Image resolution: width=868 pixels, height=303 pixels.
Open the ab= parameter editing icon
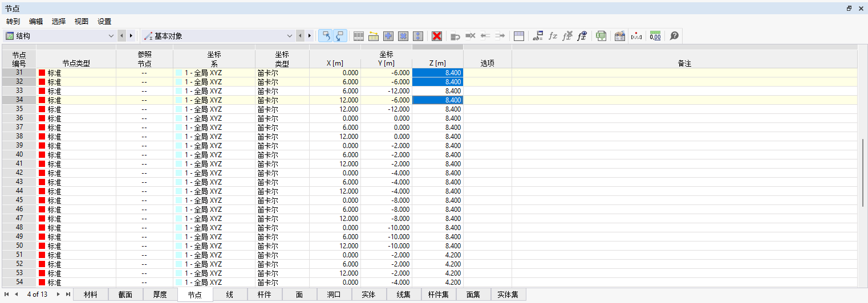pyautogui.click(x=537, y=36)
